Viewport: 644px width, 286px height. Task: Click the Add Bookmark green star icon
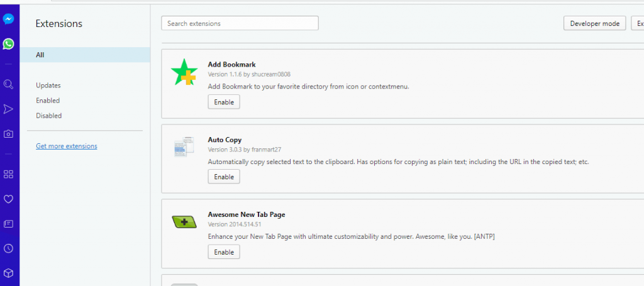tap(184, 72)
